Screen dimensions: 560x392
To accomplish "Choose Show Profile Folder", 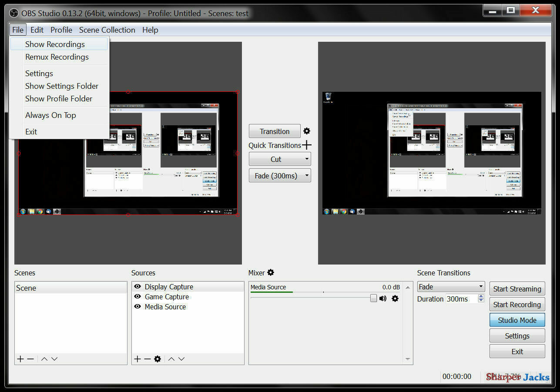I will pos(59,99).
